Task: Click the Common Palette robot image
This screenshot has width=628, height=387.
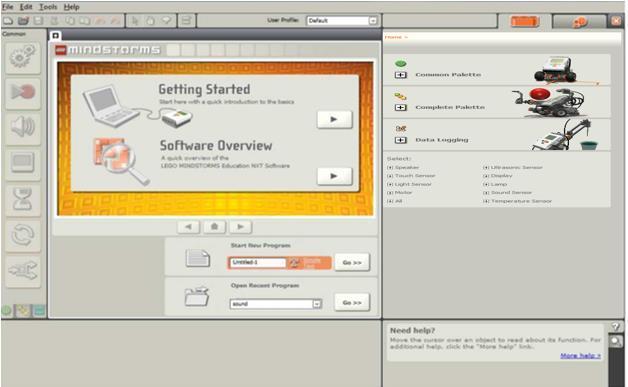Action: [555, 69]
